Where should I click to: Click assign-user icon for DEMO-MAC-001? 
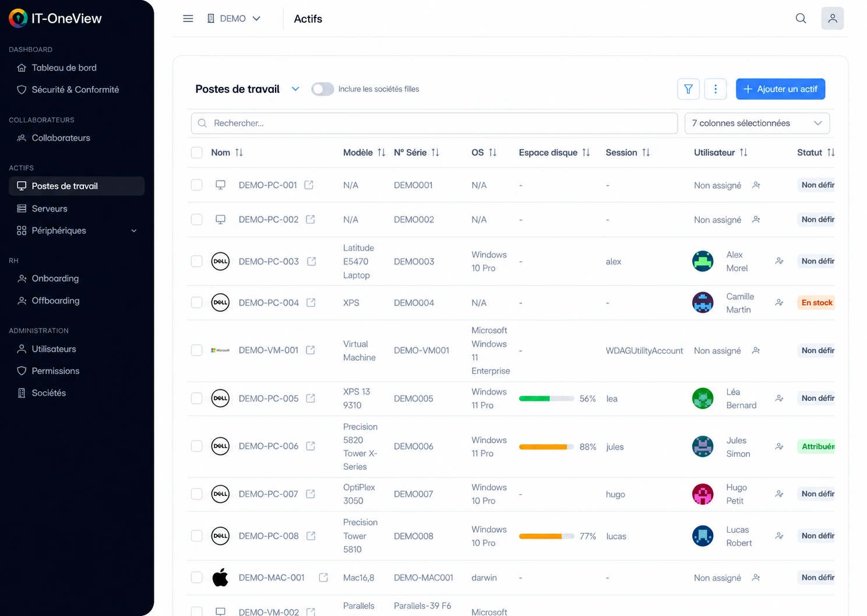[x=756, y=578]
